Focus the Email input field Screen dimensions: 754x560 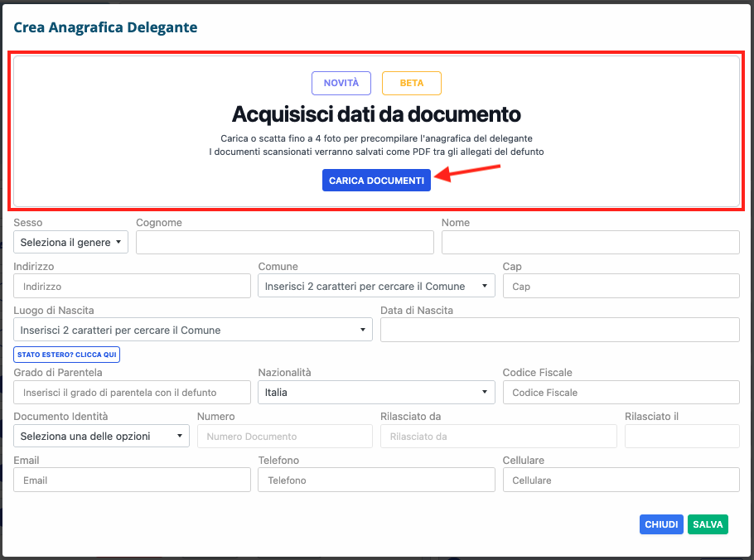coord(132,480)
